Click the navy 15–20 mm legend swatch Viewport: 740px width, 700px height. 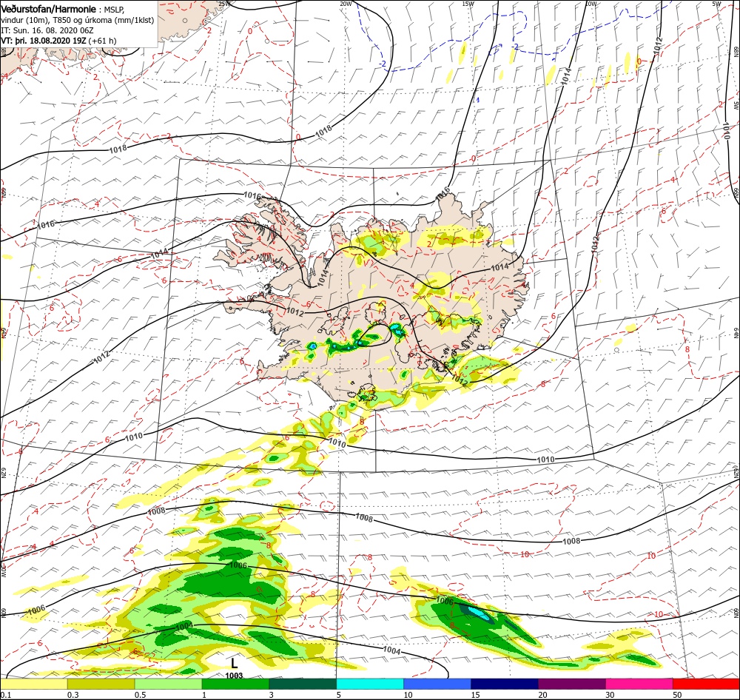[505, 684]
